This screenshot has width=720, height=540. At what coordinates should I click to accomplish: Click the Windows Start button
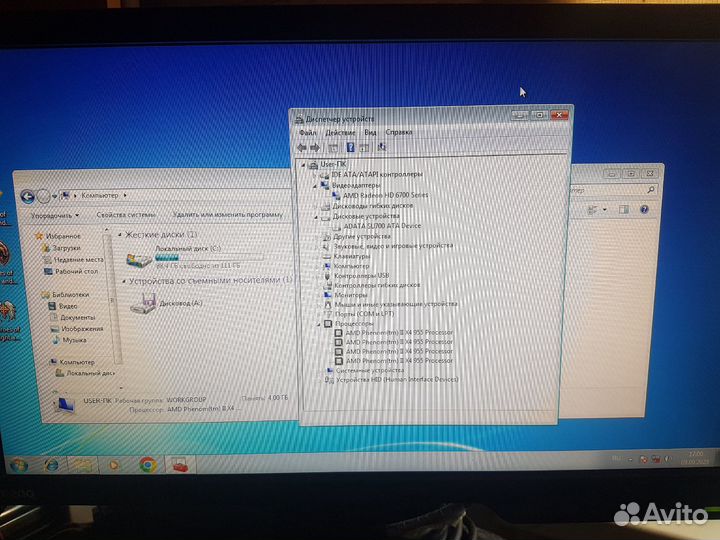coord(19,465)
